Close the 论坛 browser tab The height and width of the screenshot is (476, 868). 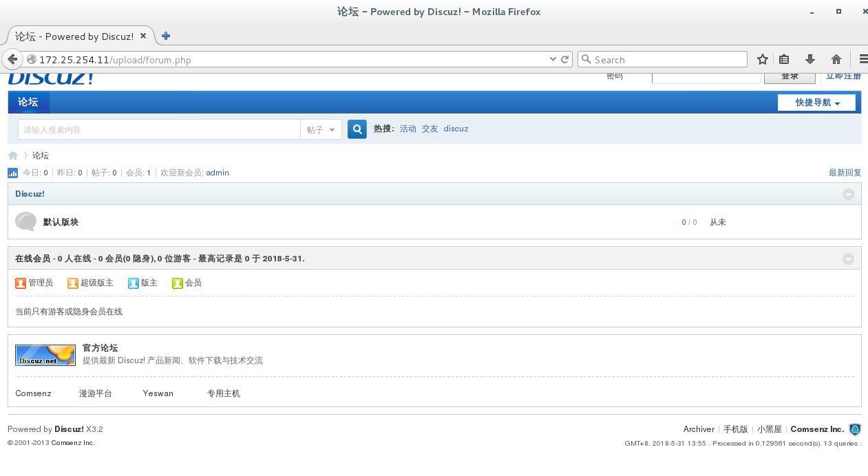pyautogui.click(x=143, y=36)
